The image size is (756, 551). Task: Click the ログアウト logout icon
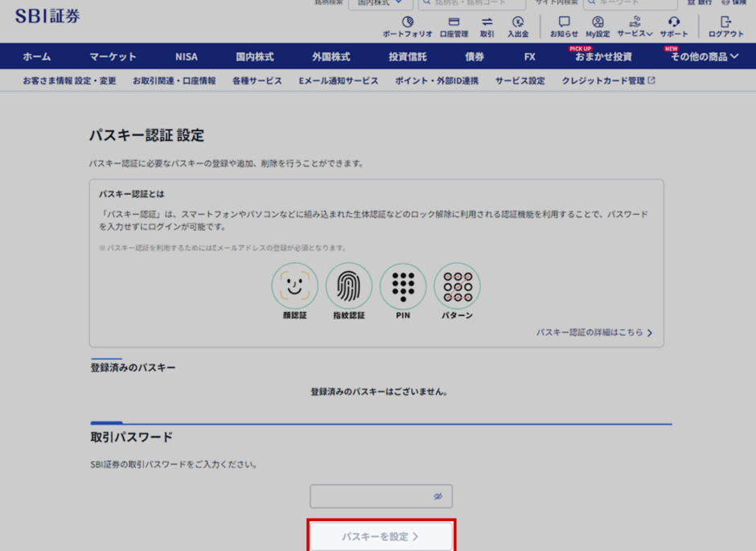725,27
